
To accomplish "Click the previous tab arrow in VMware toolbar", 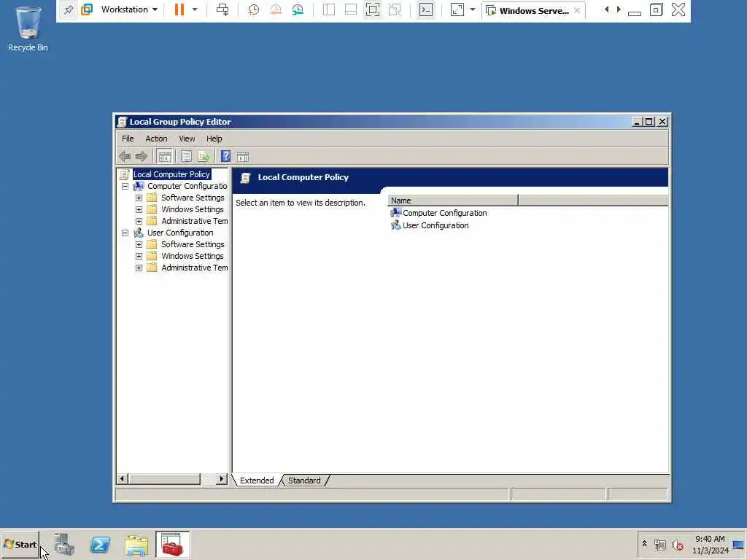I will coord(606,9).
